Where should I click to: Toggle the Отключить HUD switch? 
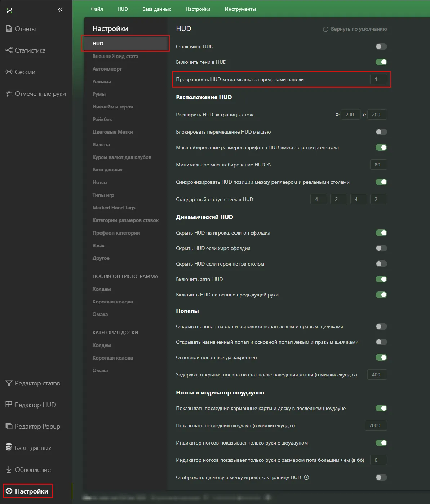point(381,46)
